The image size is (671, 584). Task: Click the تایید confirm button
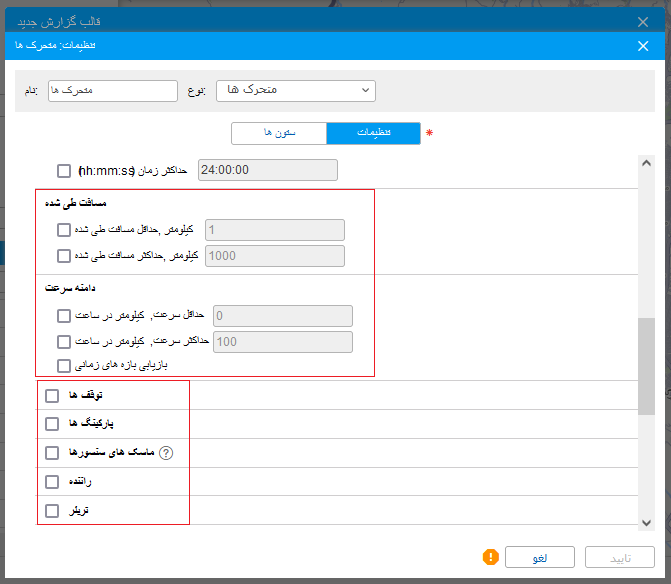(620, 557)
